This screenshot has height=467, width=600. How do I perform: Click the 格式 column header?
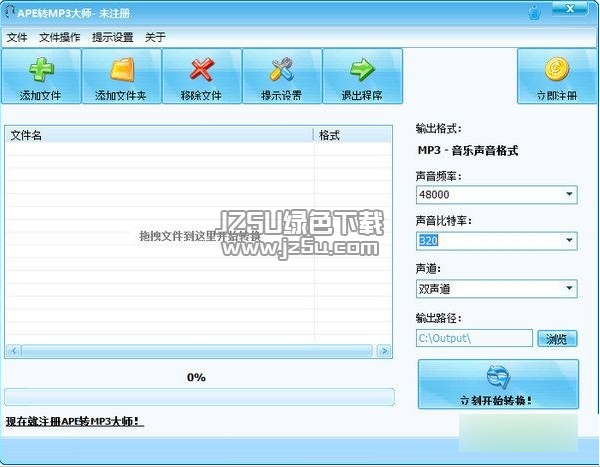click(352, 135)
